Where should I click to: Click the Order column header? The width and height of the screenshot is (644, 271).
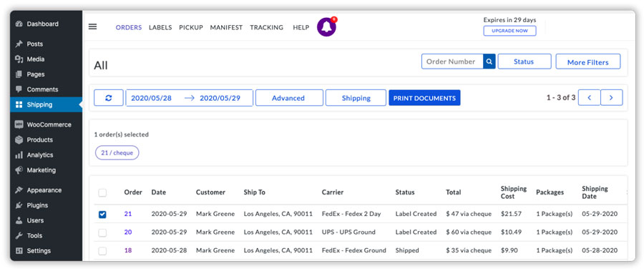pyautogui.click(x=133, y=192)
